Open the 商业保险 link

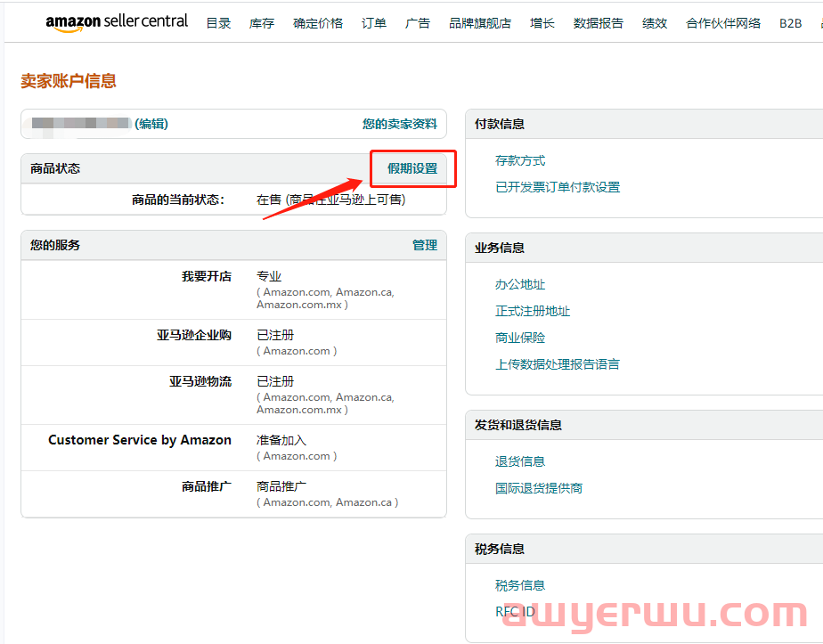click(x=520, y=338)
